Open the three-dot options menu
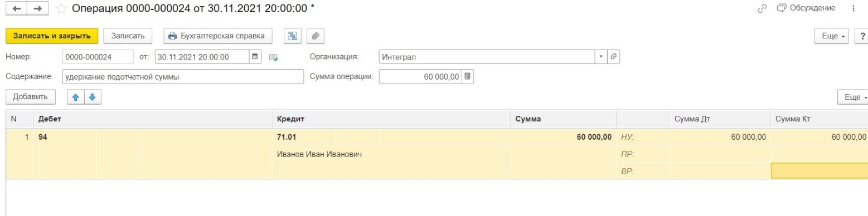This screenshot has height=216, width=868. click(854, 8)
